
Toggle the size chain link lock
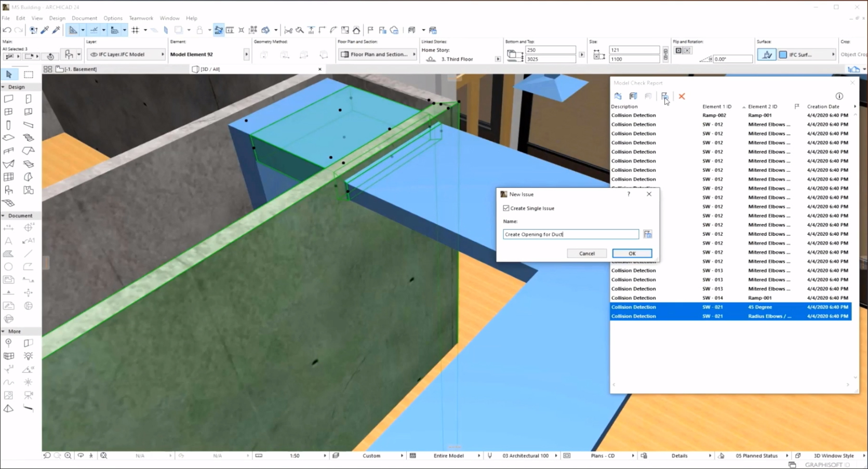pos(665,54)
